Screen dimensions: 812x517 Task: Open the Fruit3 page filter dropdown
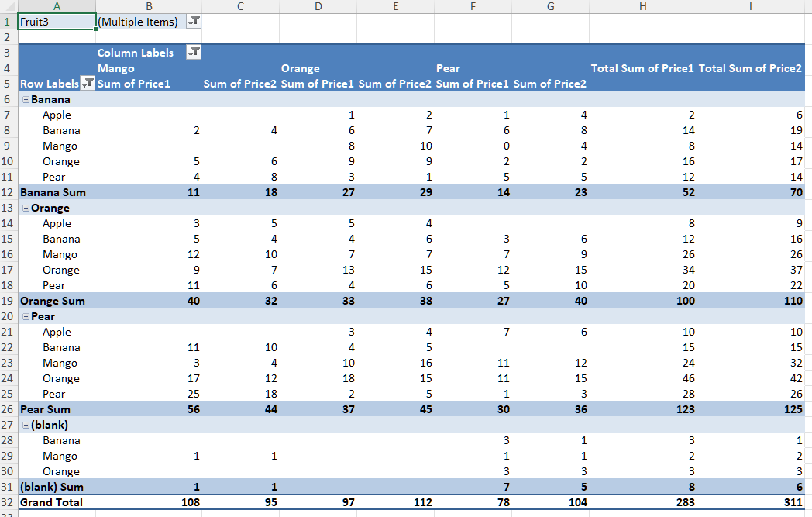point(193,21)
